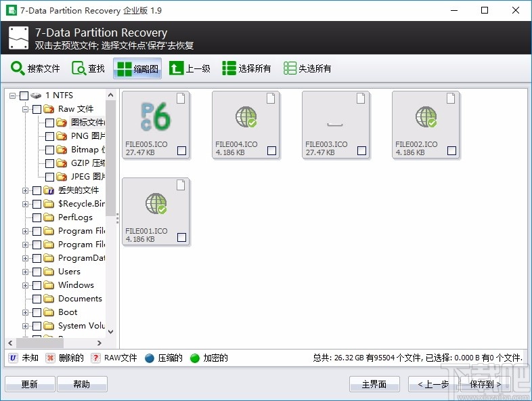
Task: Click the NTFS drive icon in tree
Action: 36,96
